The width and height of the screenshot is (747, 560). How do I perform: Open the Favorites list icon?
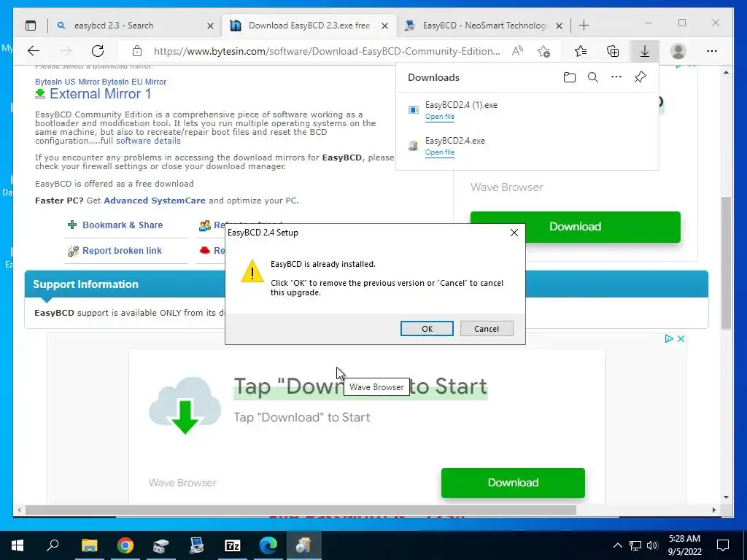[x=580, y=51]
